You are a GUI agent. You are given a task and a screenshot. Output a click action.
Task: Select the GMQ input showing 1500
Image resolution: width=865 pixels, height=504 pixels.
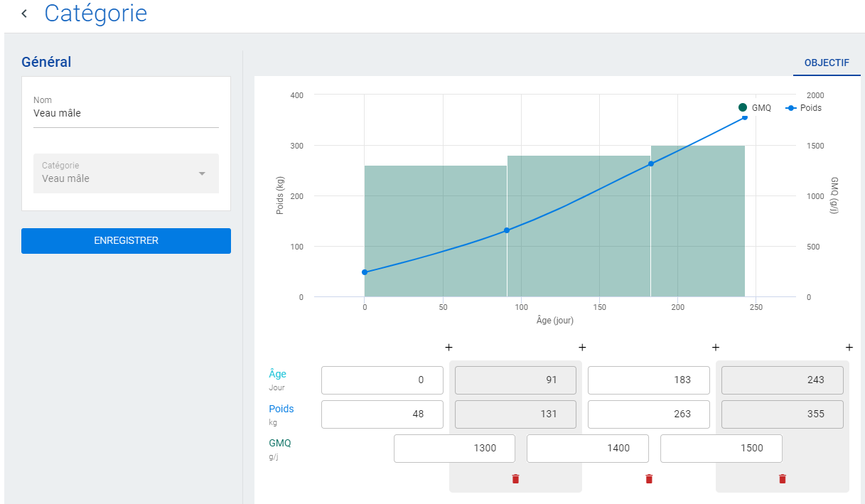pyautogui.click(x=721, y=449)
